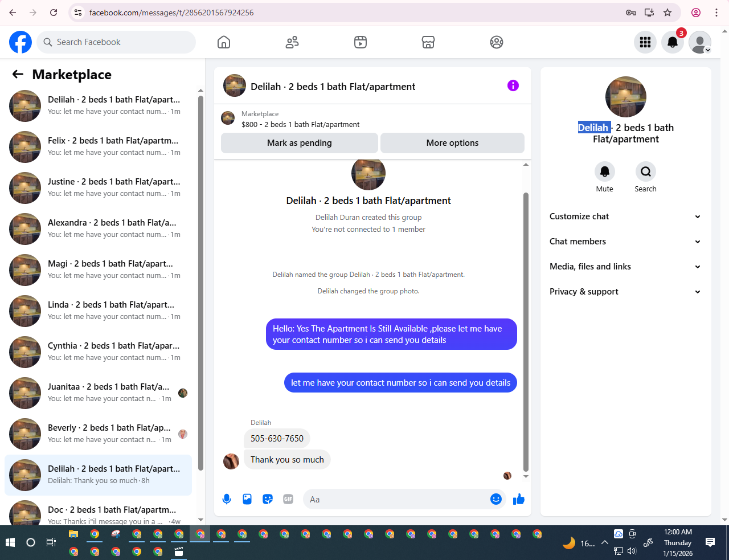Open Magi conversation in chat list

click(98, 270)
